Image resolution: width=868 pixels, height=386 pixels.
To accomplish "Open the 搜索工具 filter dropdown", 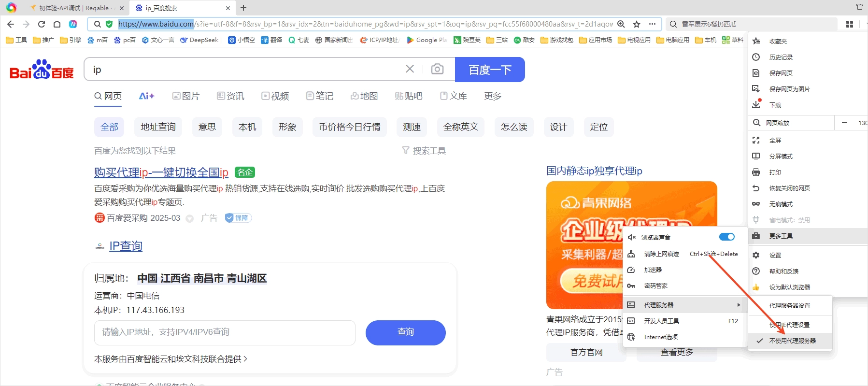I will [x=424, y=151].
